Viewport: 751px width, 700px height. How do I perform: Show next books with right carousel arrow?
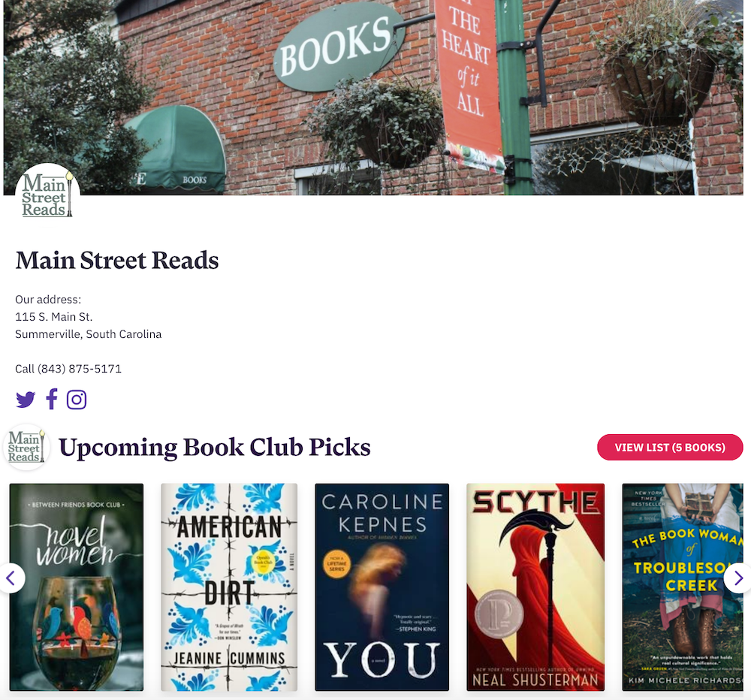[x=737, y=578]
